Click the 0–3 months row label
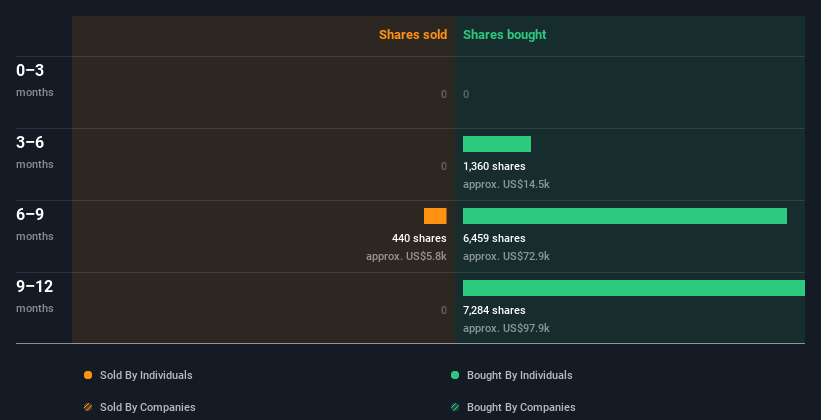The height and width of the screenshot is (420, 821). click(35, 80)
